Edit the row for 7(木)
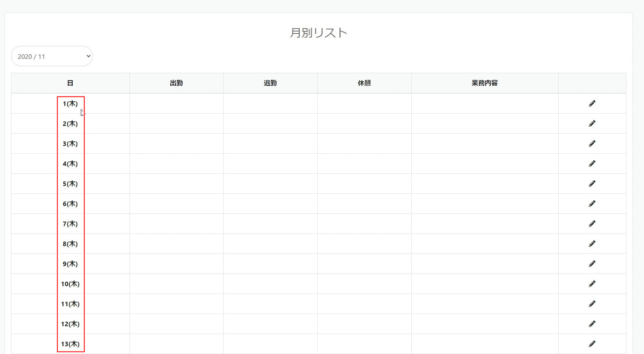 592,224
